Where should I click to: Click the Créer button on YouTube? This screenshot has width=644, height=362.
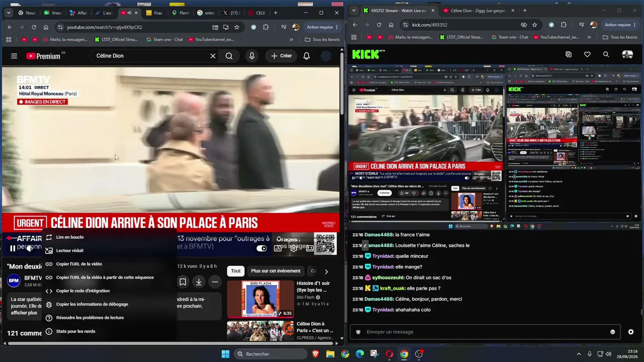coord(281,56)
